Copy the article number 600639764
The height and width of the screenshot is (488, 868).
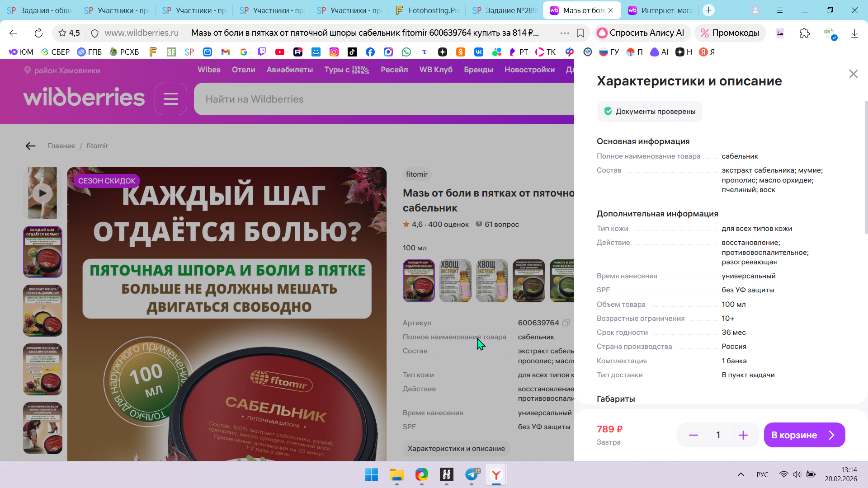pyautogui.click(x=566, y=323)
